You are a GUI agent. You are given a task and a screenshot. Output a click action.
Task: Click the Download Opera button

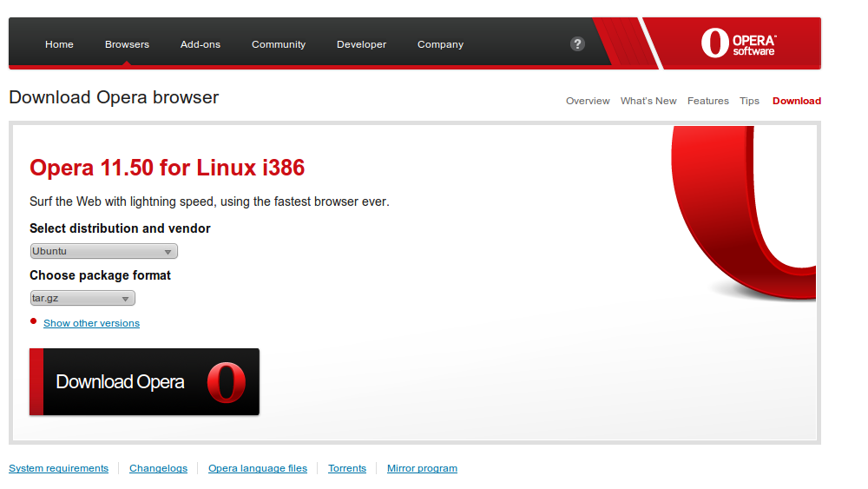coord(144,381)
